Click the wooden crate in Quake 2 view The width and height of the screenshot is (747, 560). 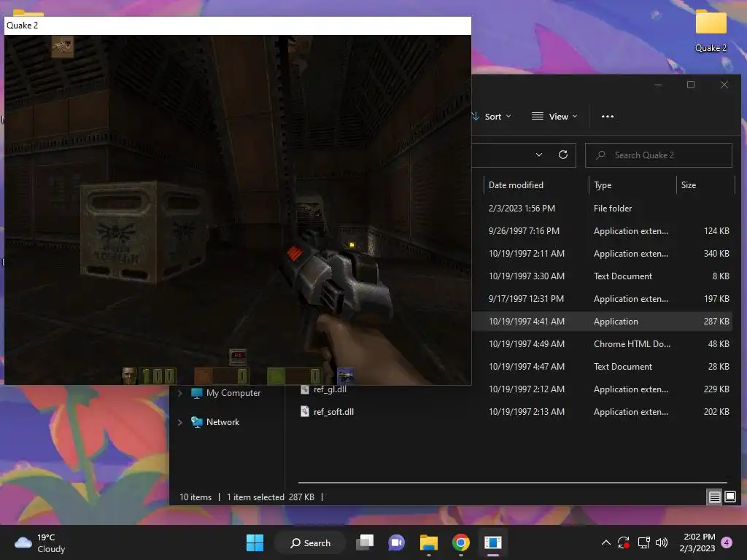(x=145, y=231)
